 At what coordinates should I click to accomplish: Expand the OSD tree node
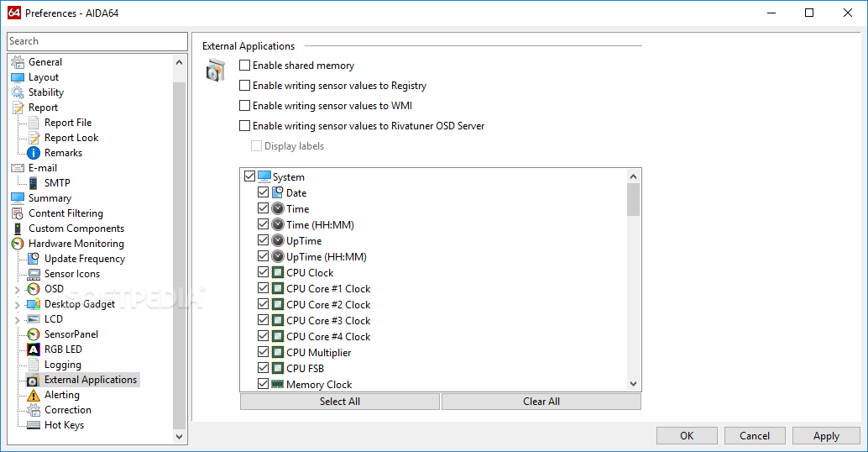[17, 290]
